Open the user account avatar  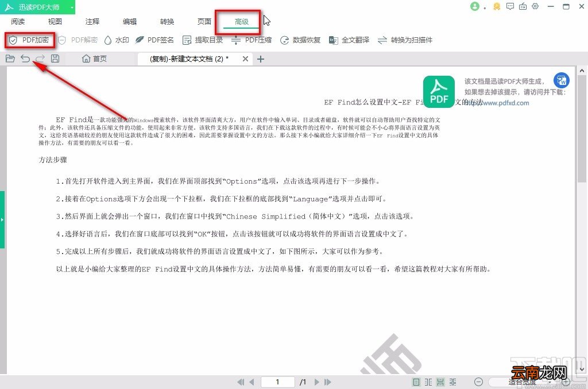click(x=475, y=6)
